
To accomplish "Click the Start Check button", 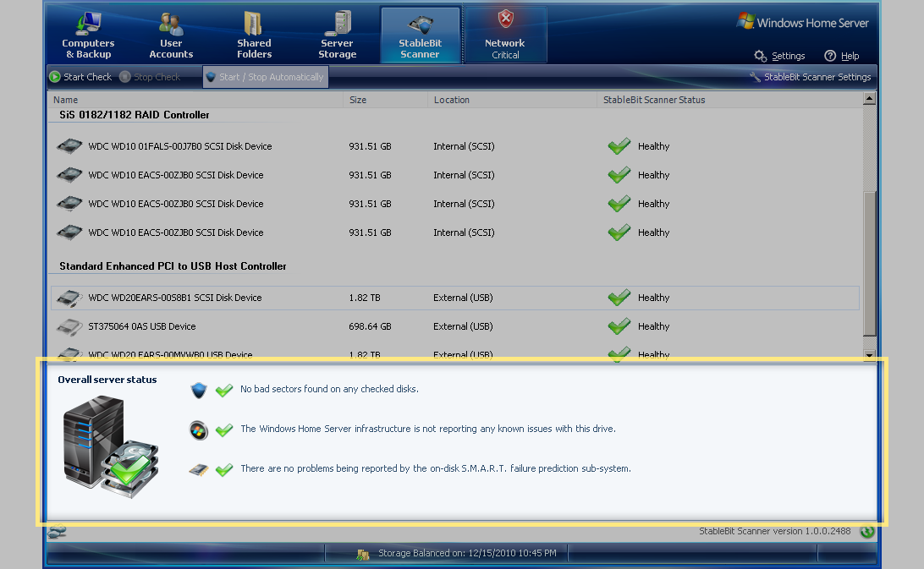I will (80, 77).
